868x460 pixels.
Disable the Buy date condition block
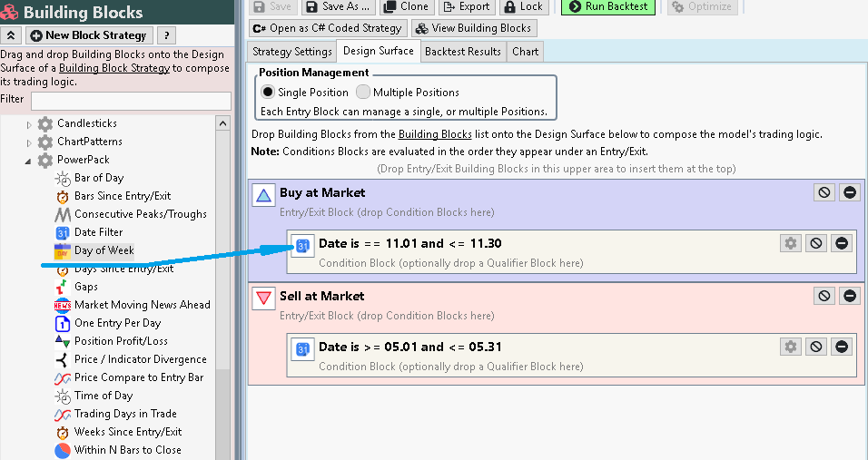815,243
